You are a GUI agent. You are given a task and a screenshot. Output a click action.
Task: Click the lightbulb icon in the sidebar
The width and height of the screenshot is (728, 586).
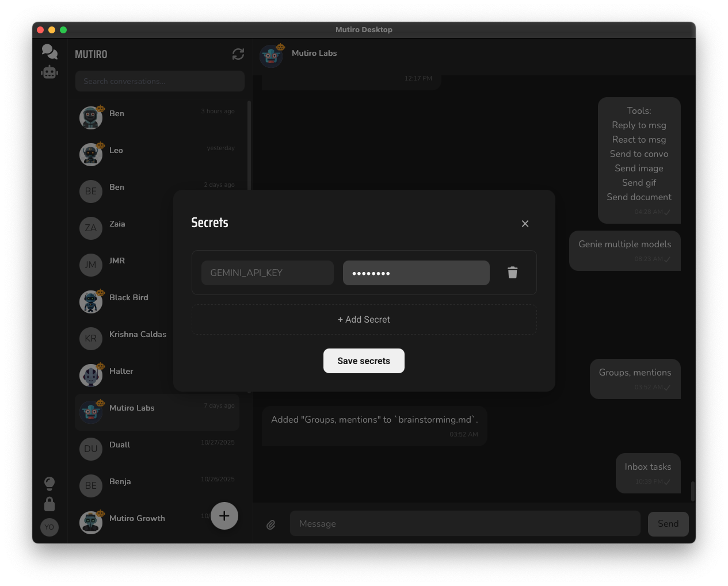point(49,484)
